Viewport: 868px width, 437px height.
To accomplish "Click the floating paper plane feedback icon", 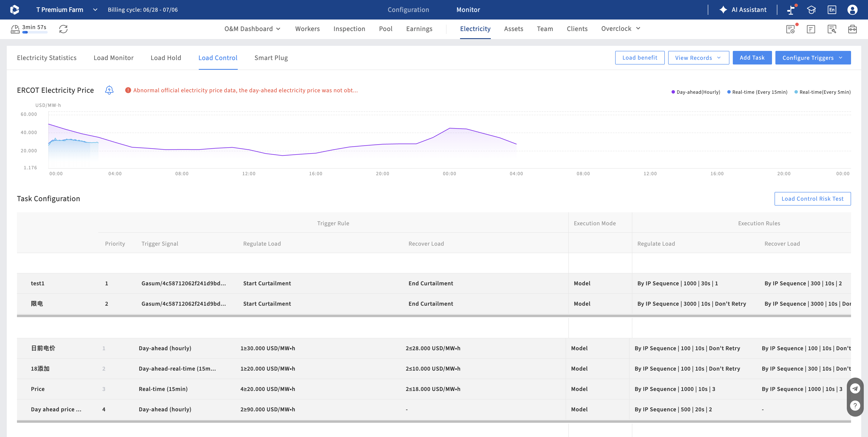I will tap(855, 388).
